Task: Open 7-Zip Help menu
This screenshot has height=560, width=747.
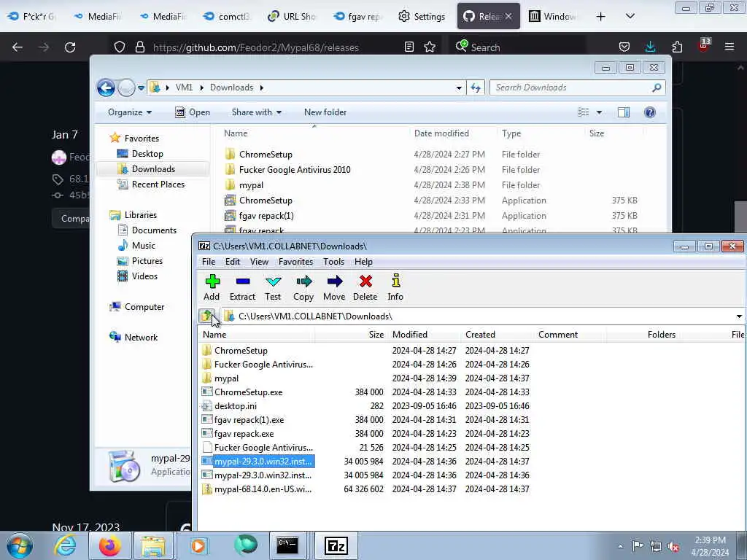Action: point(363,262)
